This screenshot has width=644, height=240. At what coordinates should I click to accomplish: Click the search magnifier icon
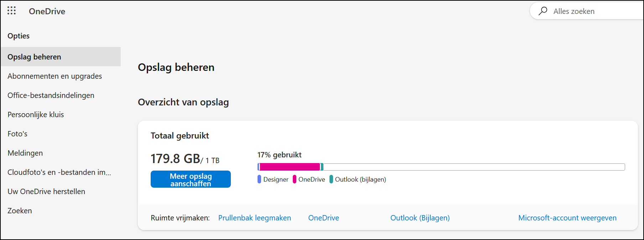click(543, 11)
